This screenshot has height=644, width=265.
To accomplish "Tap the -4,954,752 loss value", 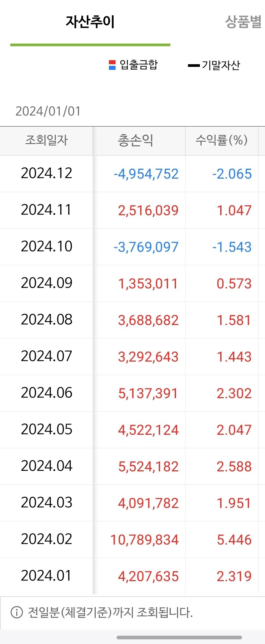I will [146, 174].
